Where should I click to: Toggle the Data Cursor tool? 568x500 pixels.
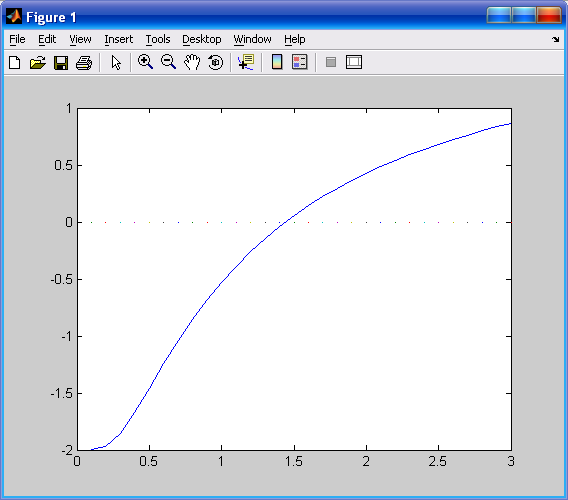pos(246,62)
